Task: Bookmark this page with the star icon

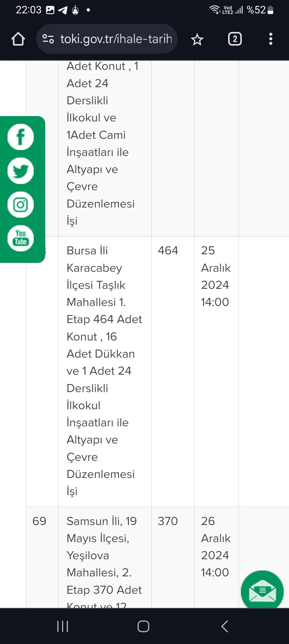Action: click(x=197, y=39)
